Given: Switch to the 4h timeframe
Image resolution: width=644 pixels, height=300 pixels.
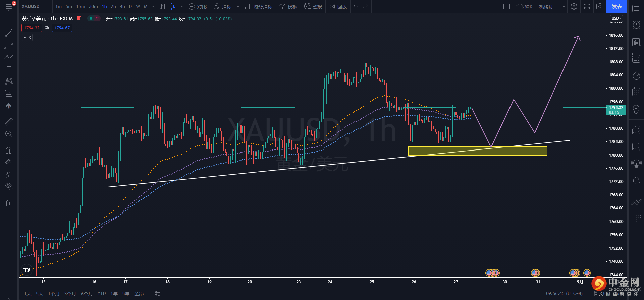Looking at the screenshot, I should click(x=122, y=7).
